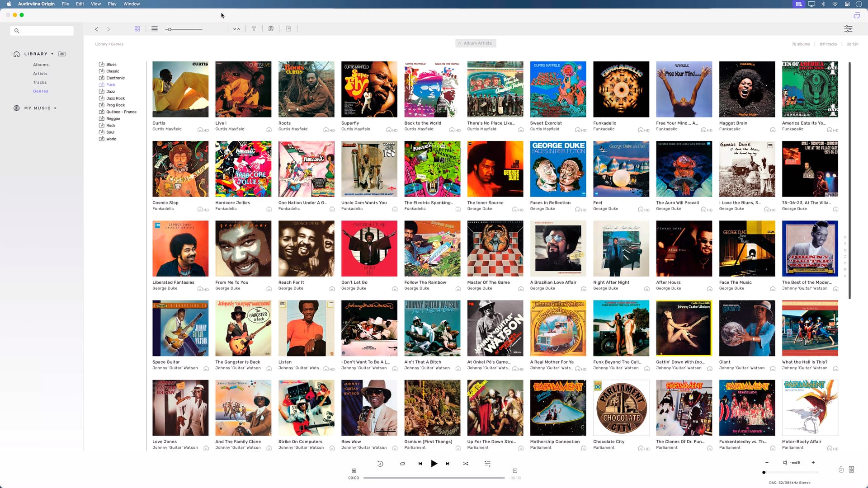Go to Tracks in library sidebar
The width and height of the screenshot is (868, 488).
tap(40, 83)
